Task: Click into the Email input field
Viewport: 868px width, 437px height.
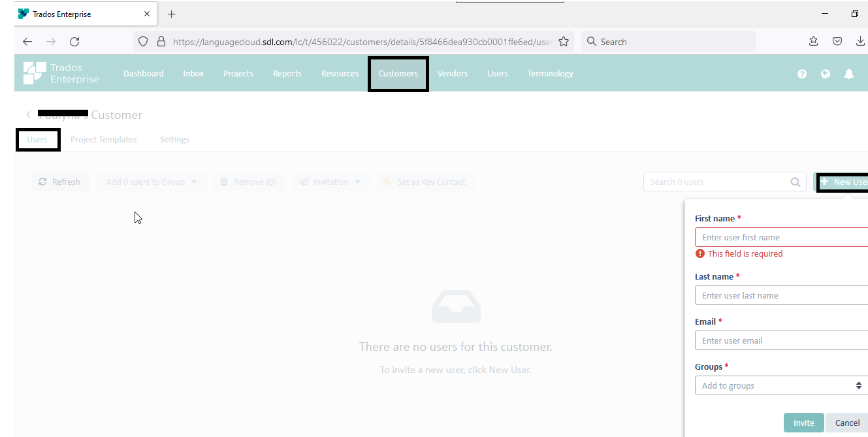Action: (781, 340)
